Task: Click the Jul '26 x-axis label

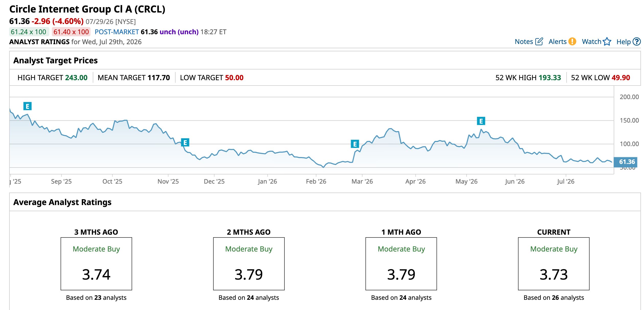Action: [x=566, y=182]
